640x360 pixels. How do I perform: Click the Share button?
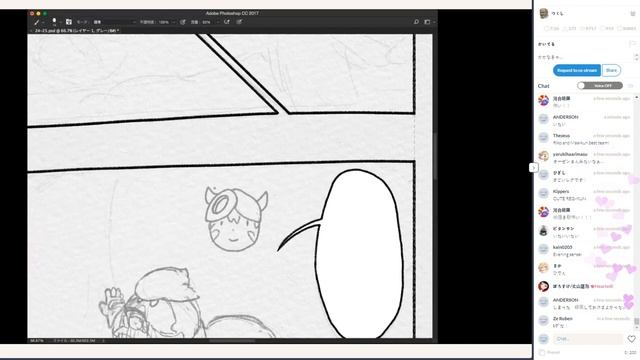[x=611, y=70]
